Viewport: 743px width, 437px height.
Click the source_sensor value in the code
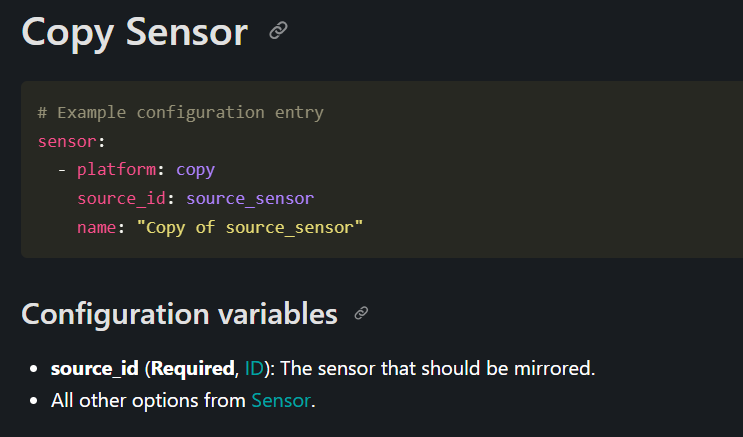[x=250, y=199]
